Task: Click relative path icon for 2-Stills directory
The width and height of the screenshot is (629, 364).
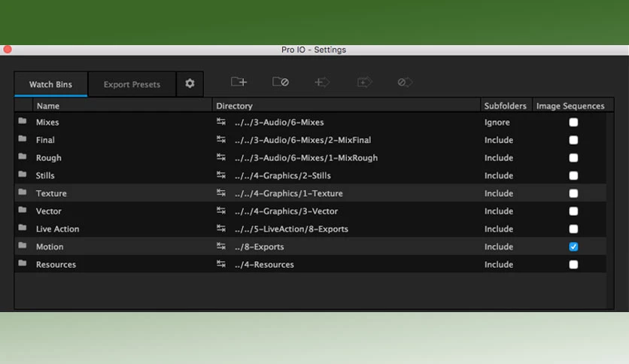Action: 221,174
